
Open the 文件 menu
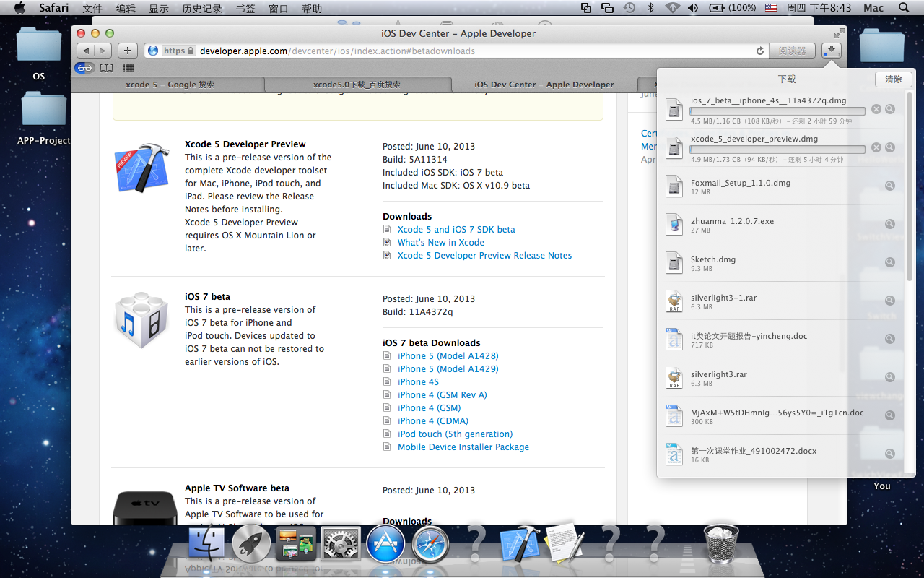pyautogui.click(x=92, y=8)
